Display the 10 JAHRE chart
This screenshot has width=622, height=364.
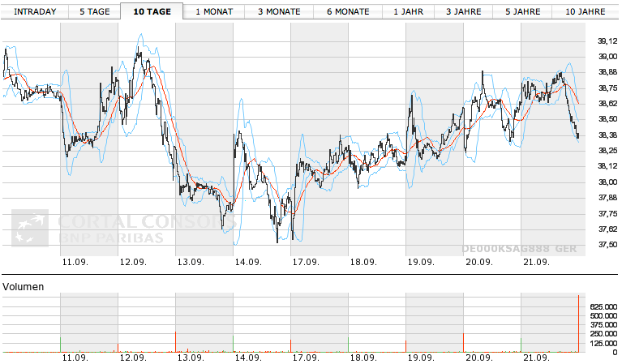coord(585,11)
